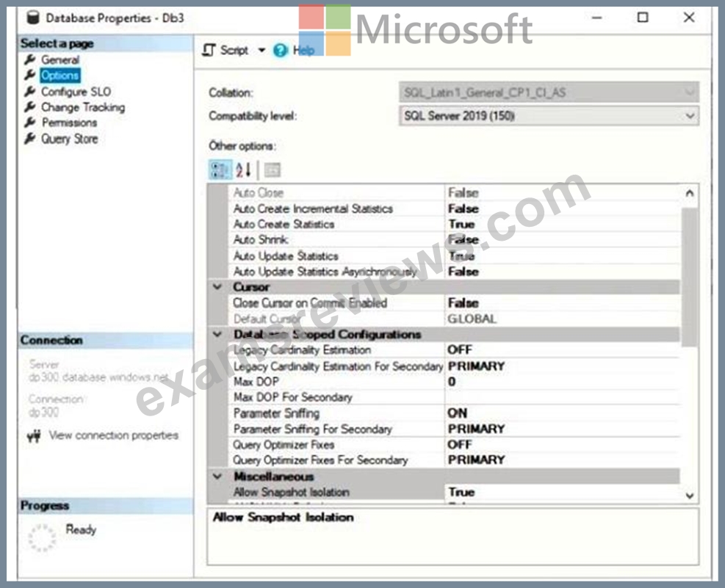Open the Change Tracking page

tap(83, 107)
